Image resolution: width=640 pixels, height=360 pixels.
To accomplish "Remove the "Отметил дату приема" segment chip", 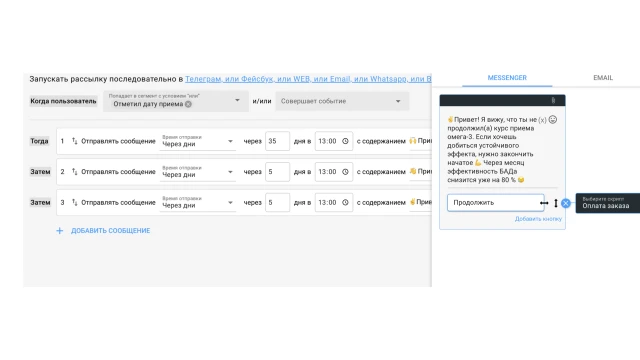I will tap(188, 104).
